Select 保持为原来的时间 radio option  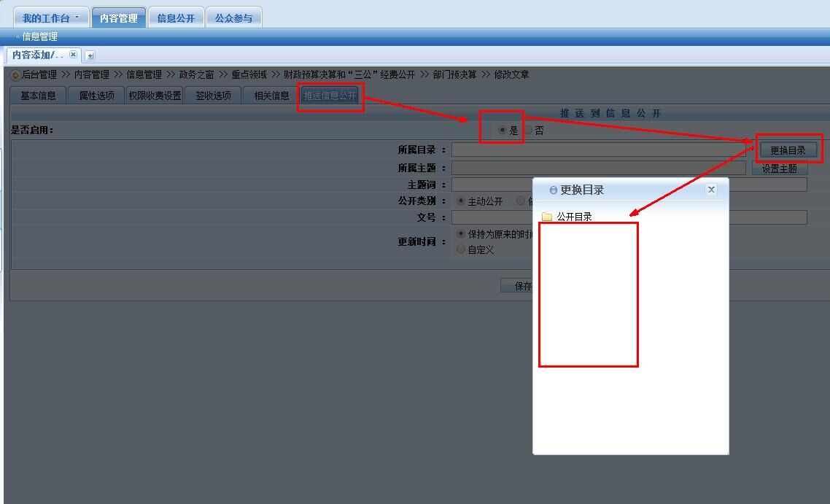(x=460, y=233)
